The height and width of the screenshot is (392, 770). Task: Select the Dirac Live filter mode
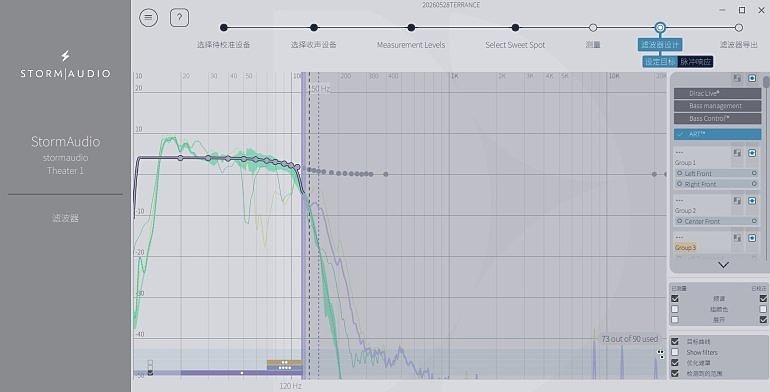(x=717, y=93)
